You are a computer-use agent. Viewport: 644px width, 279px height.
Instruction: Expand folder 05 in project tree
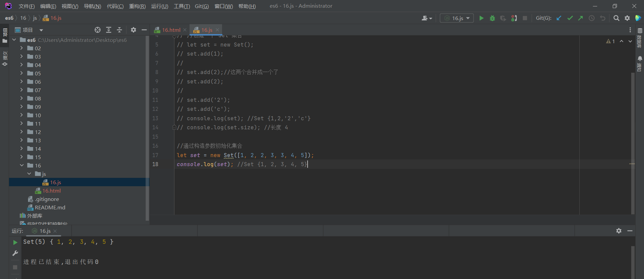pyautogui.click(x=21, y=73)
